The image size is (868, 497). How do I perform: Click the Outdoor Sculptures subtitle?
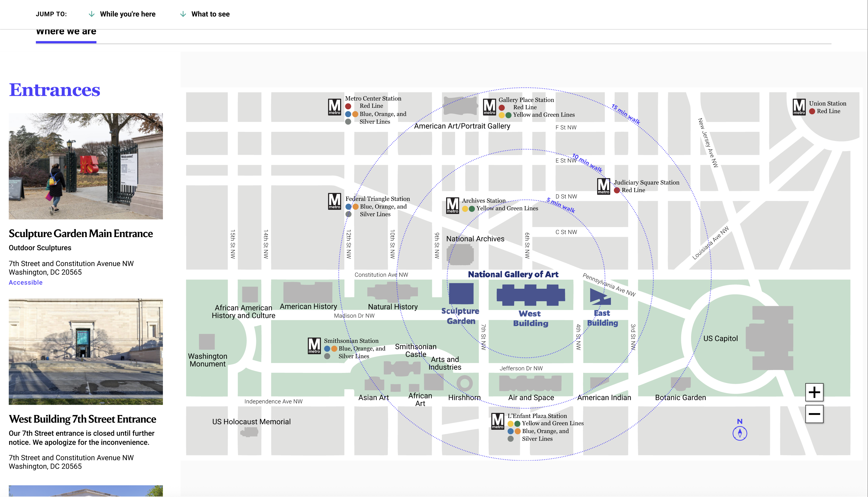tap(40, 248)
